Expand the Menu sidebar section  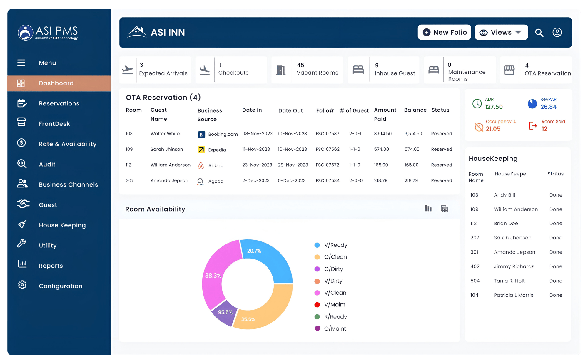tap(47, 63)
